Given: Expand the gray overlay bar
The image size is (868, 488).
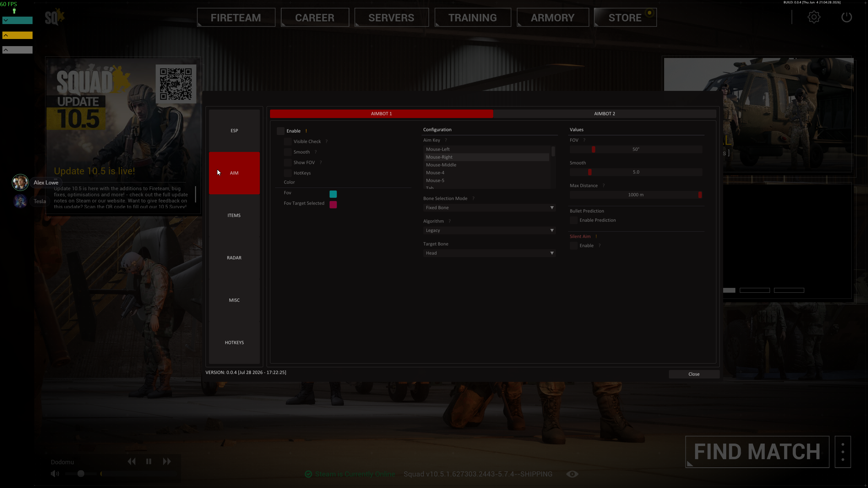Looking at the screenshot, I should pyautogui.click(x=17, y=50).
